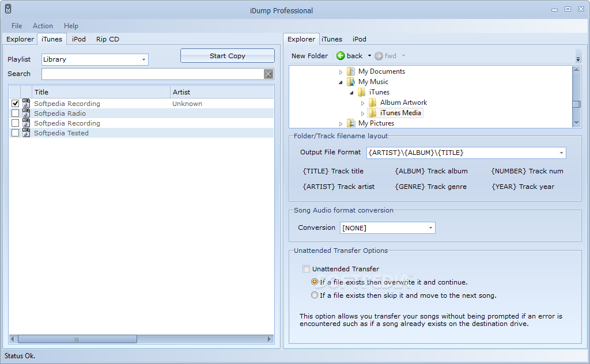The height and width of the screenshot is (364, 590).
Task: Select the iTunes Media folder label
Action: pyautogui.click(x=400, y=113)
